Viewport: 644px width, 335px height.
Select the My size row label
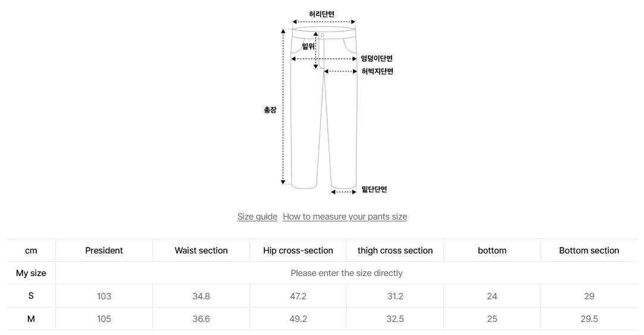(31, 273)
